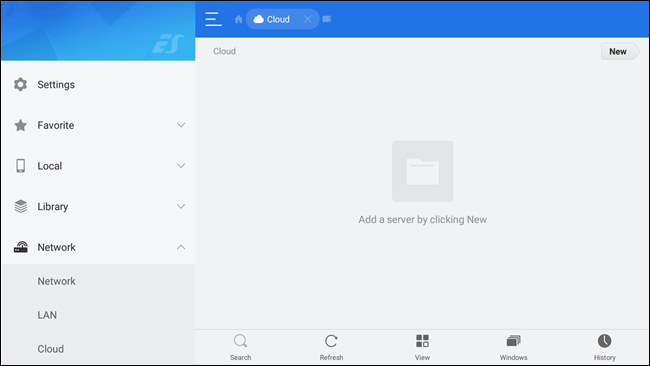This screenshot has height=366, width=650.
Task: Show History with clock icon
Action: click(604, 341)
